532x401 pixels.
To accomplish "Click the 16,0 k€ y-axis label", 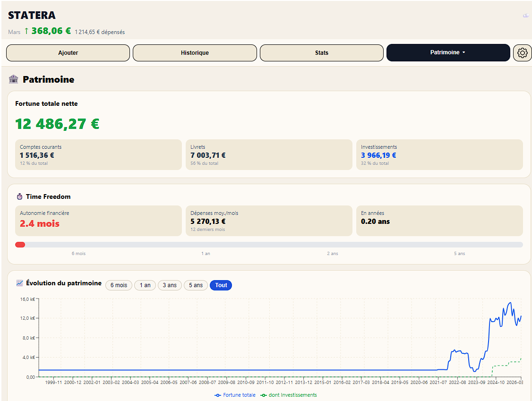I will pos(27,299).
